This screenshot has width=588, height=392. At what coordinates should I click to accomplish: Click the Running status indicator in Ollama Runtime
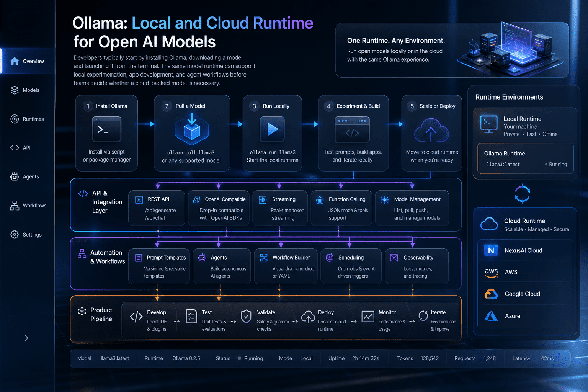pos(556,164)
